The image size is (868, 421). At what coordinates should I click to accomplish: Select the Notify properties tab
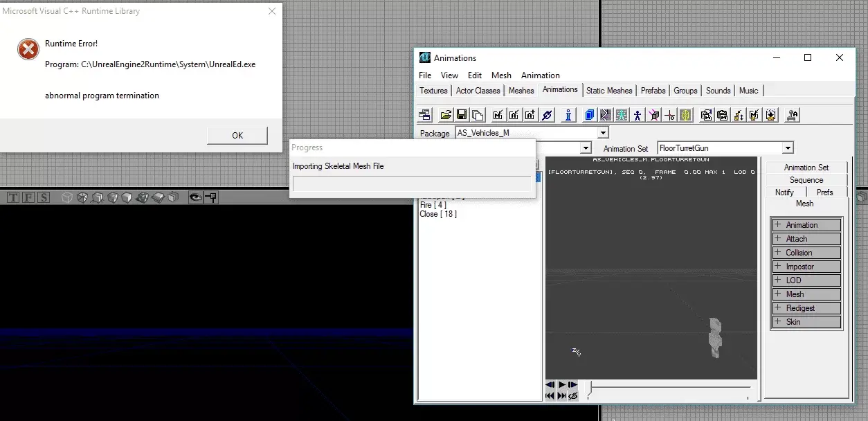pos(785,192)
